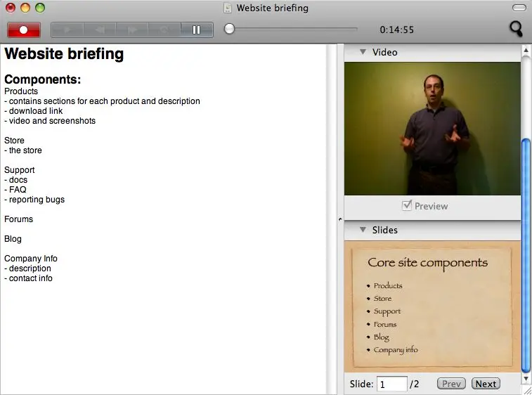
Task: Click the toolbar toggle pill button
Action: (519, 8)
